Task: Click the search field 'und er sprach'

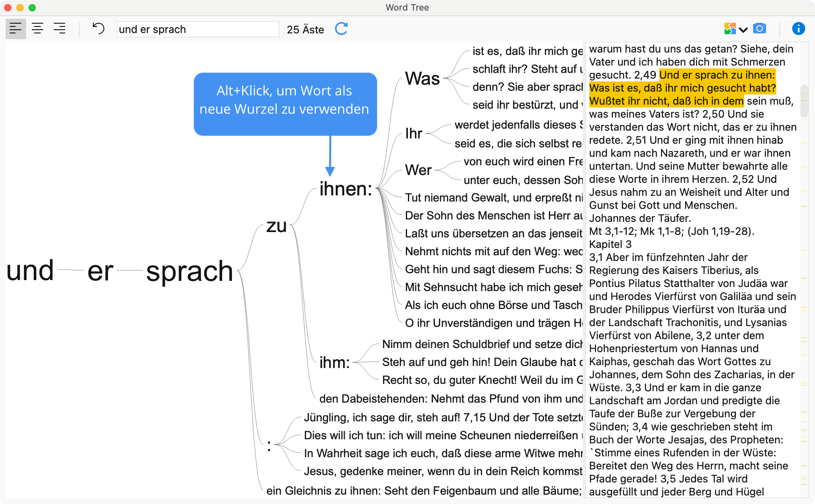Action: click(198, 29)
